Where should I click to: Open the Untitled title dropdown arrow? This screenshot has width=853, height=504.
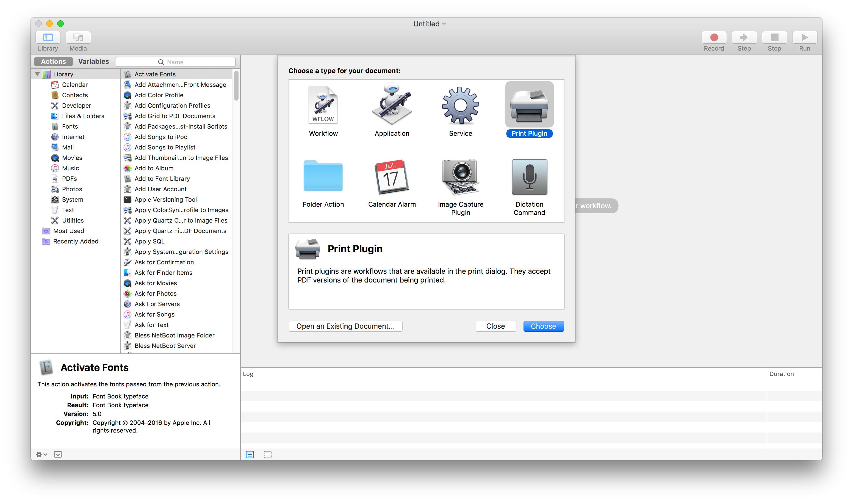(444, 24)
